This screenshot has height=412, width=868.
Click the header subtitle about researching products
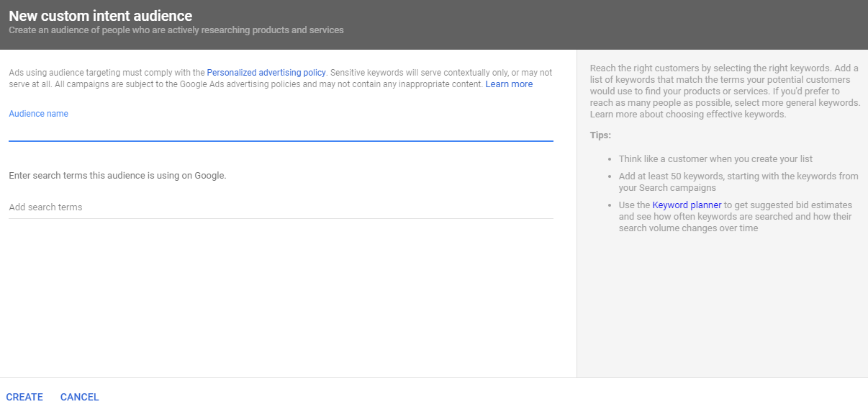pos(176,30)
